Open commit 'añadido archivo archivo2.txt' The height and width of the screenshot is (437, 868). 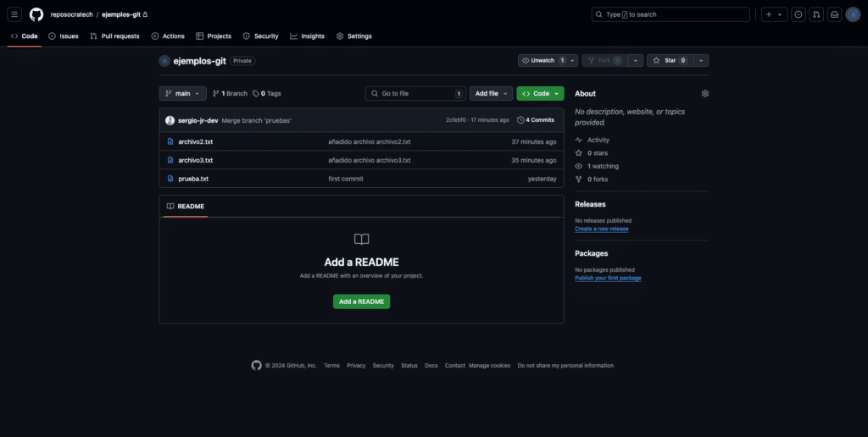370,141
